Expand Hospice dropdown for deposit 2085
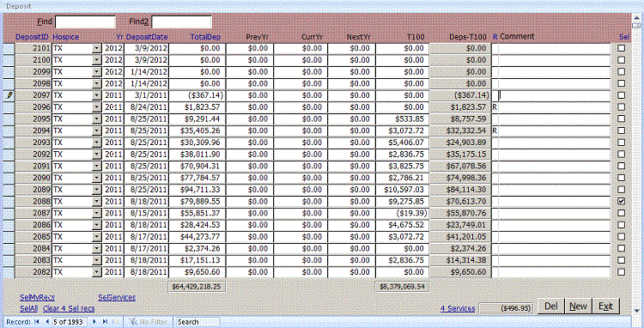 (x=96, y=237)
